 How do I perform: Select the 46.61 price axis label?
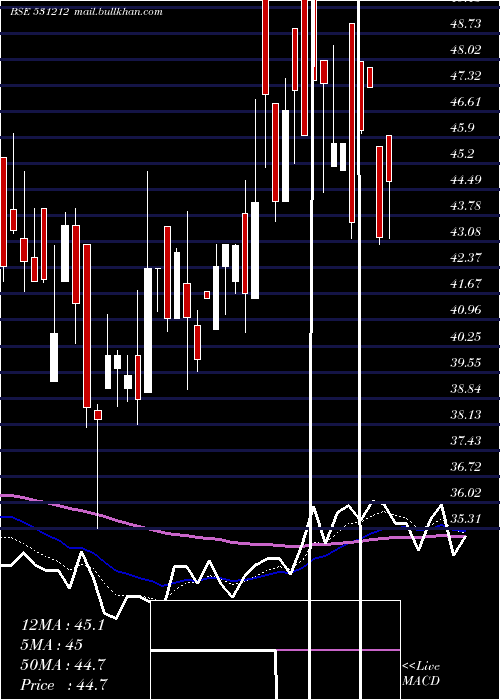point(466,101)
